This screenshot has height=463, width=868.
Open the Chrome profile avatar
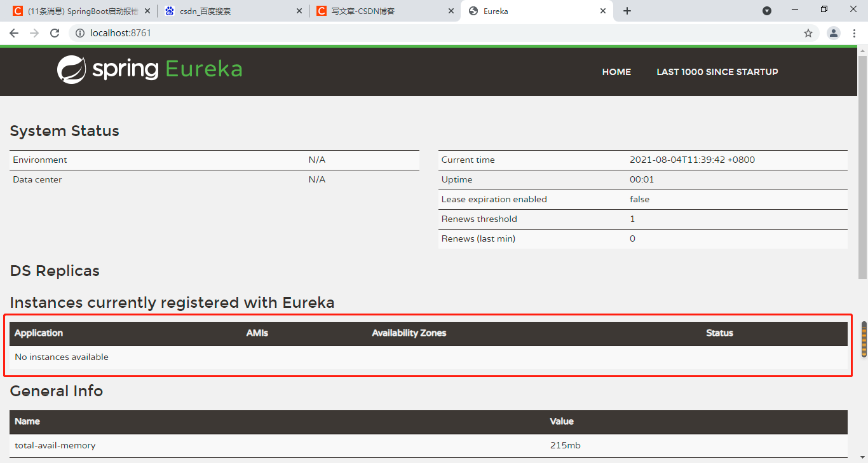click(x=834, y=33)
